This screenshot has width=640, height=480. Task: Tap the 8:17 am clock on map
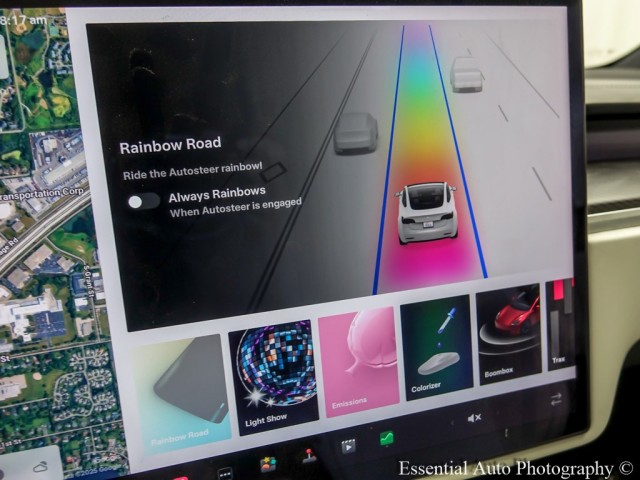pos(23,20)
